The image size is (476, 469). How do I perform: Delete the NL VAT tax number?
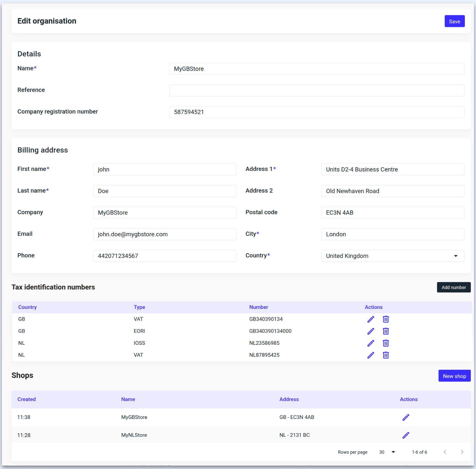(x=386, y=355)
